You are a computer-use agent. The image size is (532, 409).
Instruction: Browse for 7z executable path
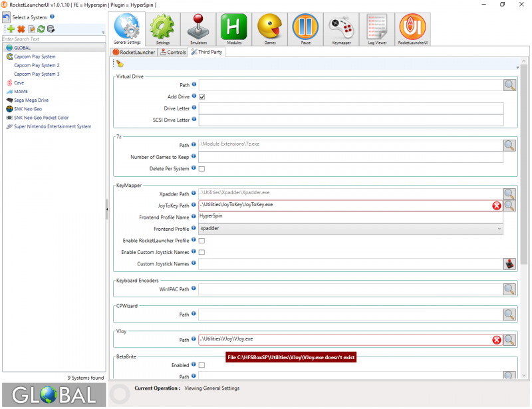click(x=509, y=145)
